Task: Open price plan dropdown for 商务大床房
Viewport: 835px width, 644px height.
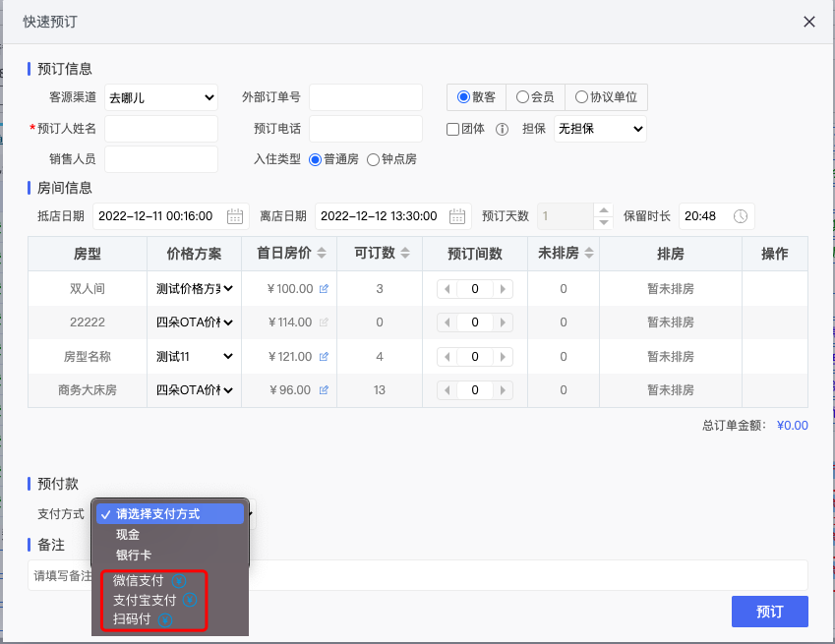Action: (x=195, y=390)
